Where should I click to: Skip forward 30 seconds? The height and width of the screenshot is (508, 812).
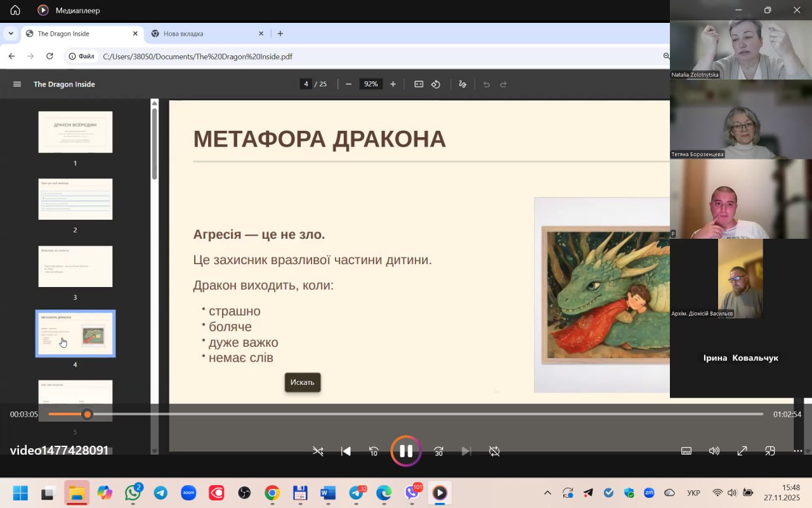coord(438,451)
